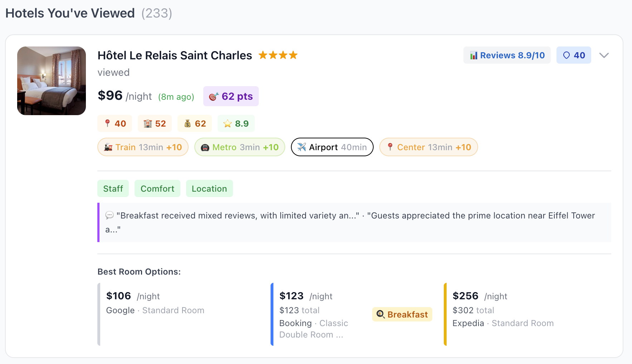This screenshot has height=364, width=632.
Task: Click the Breakfast search badge
Action: tap(402, 314)
